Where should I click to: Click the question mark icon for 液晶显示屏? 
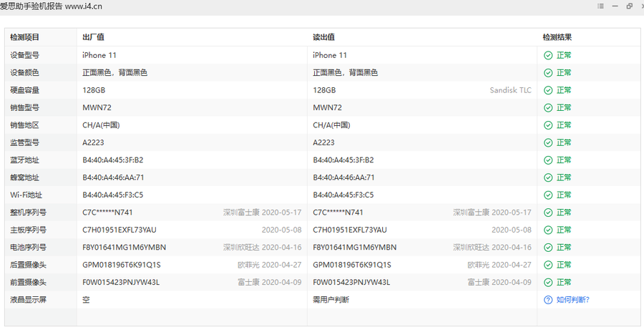click(x=548, y=300)
